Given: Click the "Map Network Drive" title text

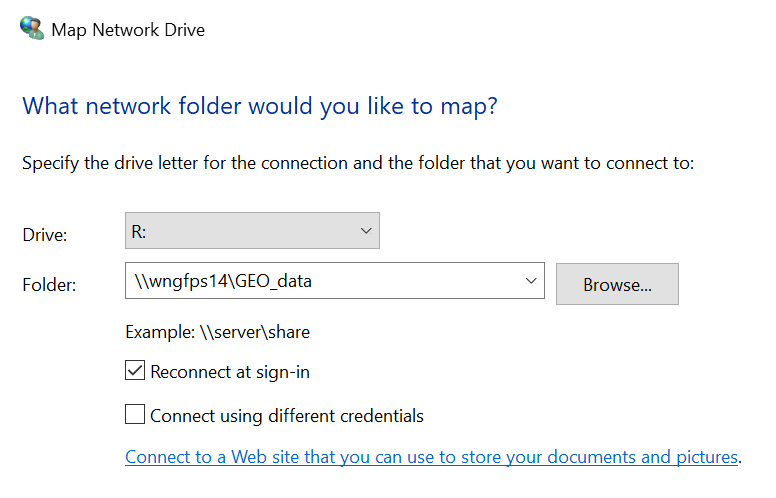Looking at the screenshot, I should tap(128, 29).
